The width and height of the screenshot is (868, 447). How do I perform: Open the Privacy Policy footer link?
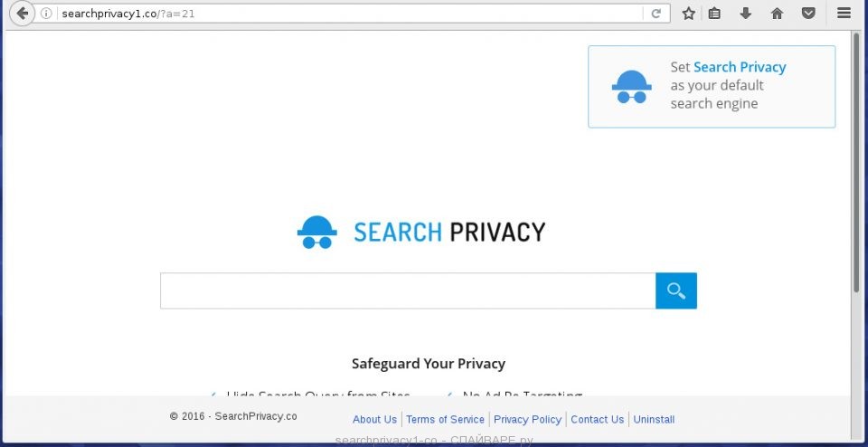coord(527,419)
